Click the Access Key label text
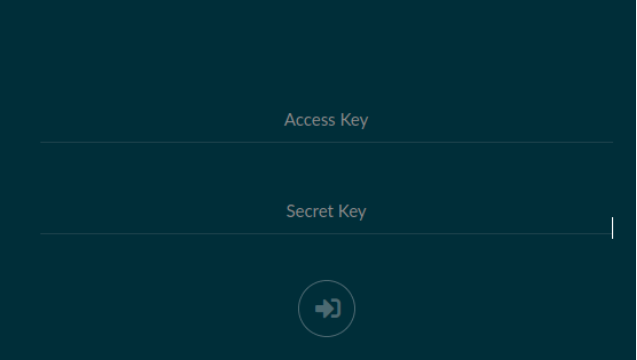This screenshot has height=360, width=637. click(x=326, y=120)
